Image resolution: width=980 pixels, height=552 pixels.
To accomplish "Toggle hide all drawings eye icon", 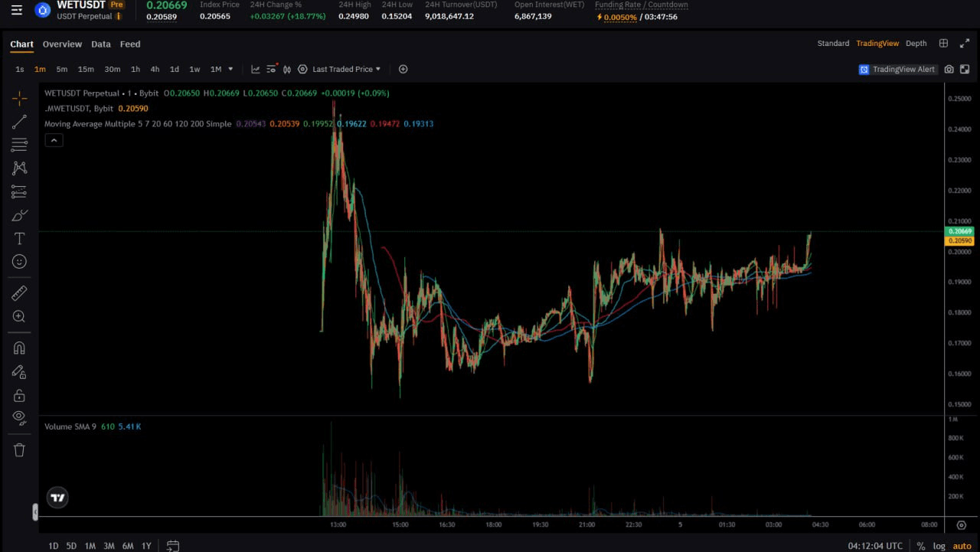I will click(19, 417).
